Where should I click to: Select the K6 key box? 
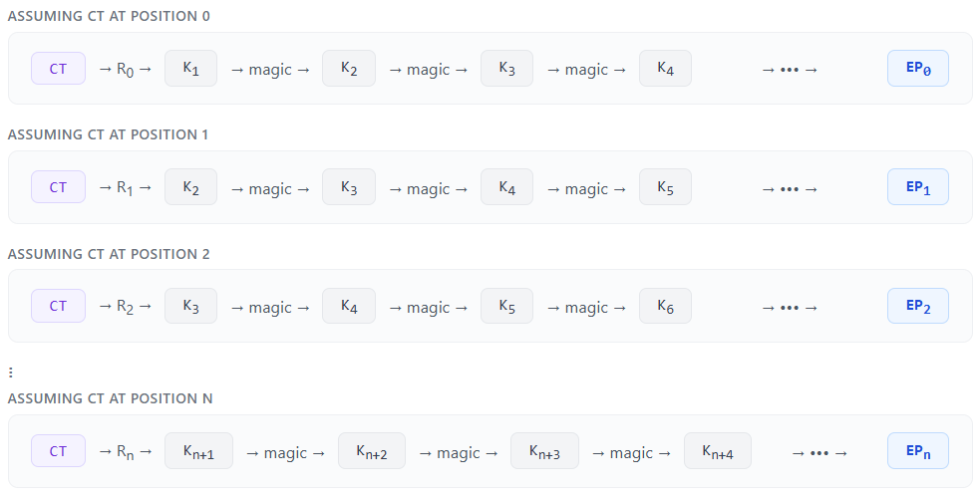pos(665,306)
